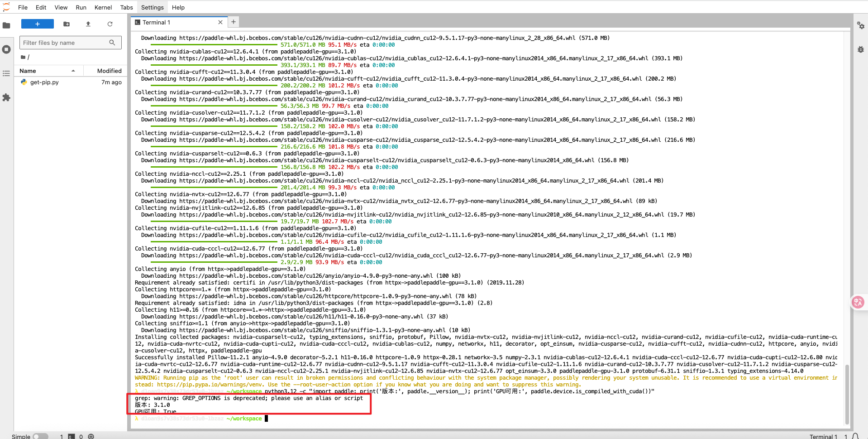Click the Upload Files arrow icon
The image size is (868, 439).
pos(88,24)
